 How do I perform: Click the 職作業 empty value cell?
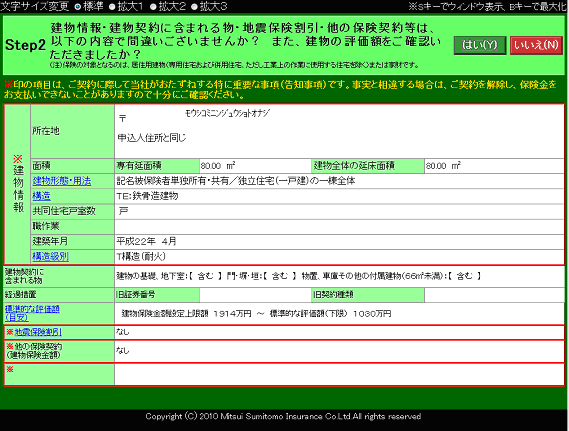coord(339,226)
